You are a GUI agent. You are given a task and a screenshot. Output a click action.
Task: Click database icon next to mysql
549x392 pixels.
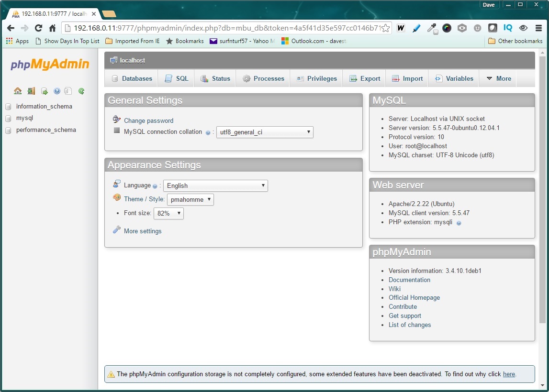click(9, 119)
